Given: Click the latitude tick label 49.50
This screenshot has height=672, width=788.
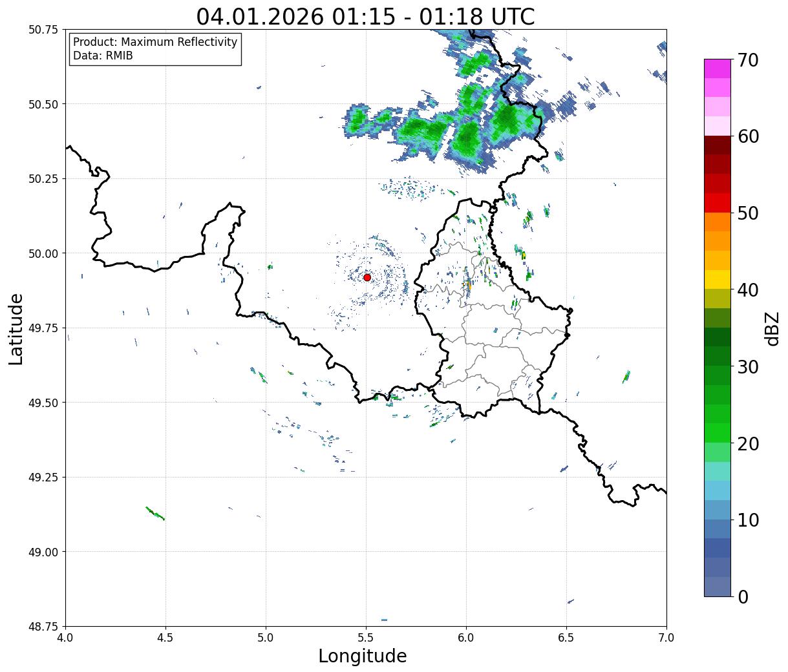Looking at the screenshot, I should 43,403.
